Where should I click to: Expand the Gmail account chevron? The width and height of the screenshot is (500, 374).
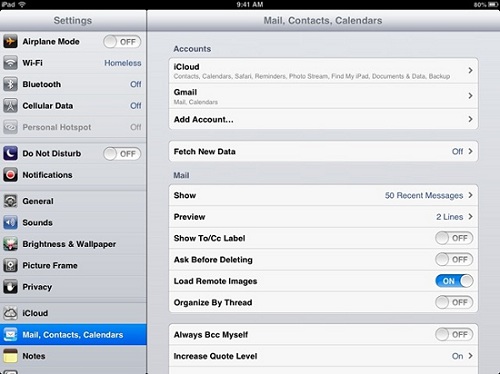pos(470,96)
